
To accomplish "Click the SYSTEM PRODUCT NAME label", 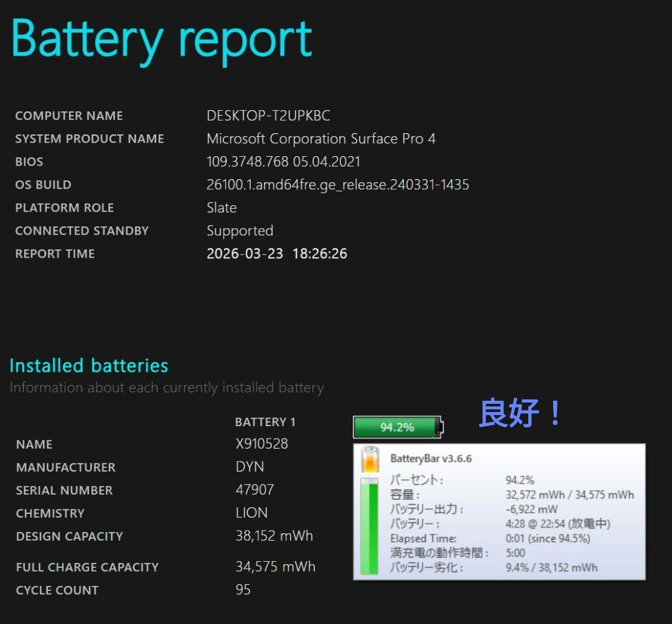I will pyautogui.click(x=90, y=139).
